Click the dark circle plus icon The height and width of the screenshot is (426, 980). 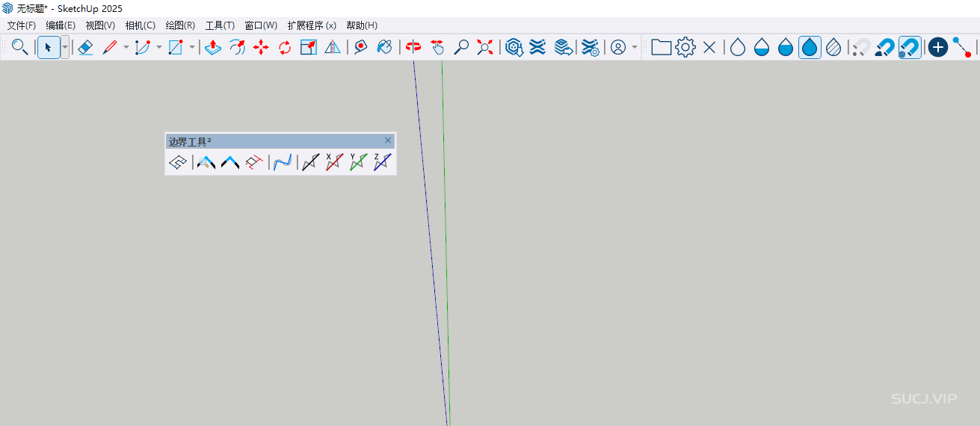(x=938, y=47)
